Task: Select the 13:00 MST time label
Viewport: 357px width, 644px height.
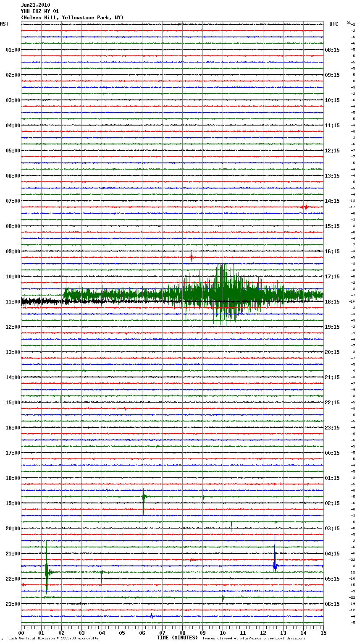Action: click(x=13, y=352)
